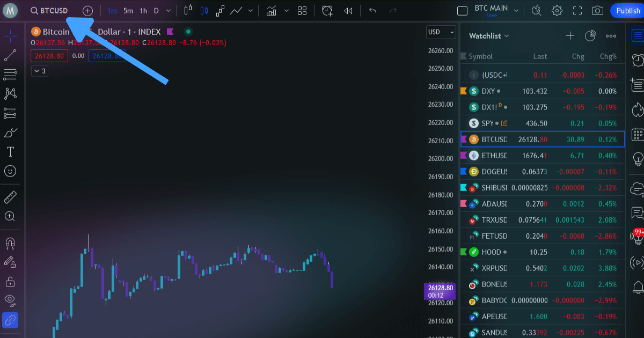Open the Alerts panel from right sidebar
Image resolution: width=644 pixels, height=338 pixels.
click(638, 60)
